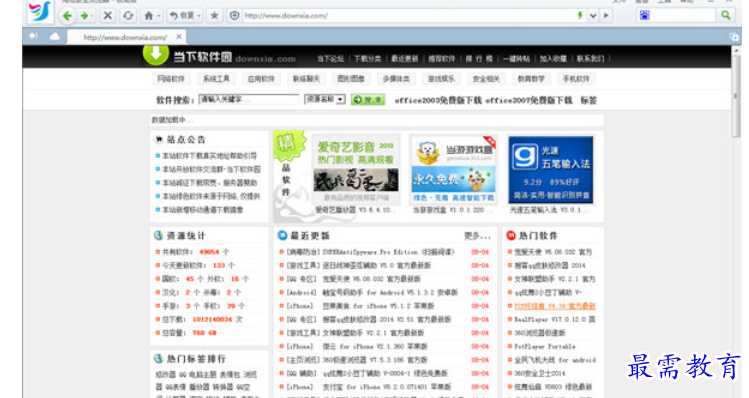Click the 光速五笔输入法 blue G icon

coord(524,157)
